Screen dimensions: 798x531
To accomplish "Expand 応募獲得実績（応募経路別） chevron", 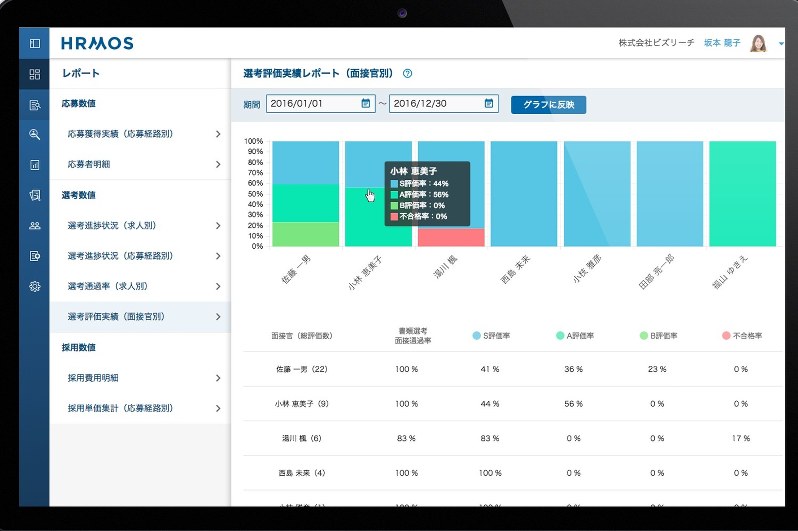I will (x=218, y=133).
